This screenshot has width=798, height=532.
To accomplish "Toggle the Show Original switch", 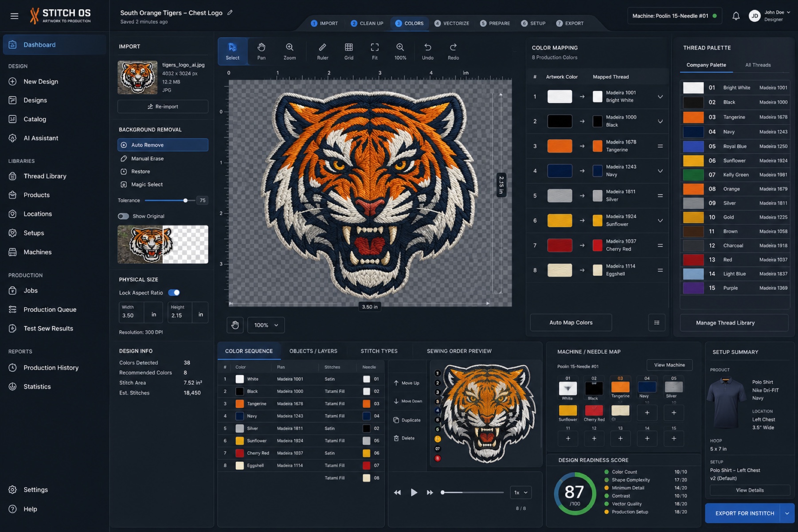I will pyautogui.click(x=123, y=216).
